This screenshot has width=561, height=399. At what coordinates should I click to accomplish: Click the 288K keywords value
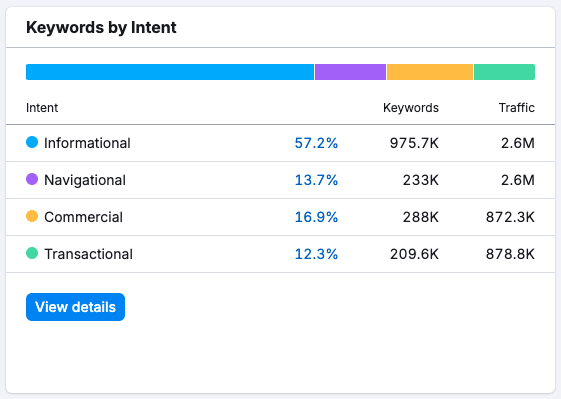tap(421, 217)
